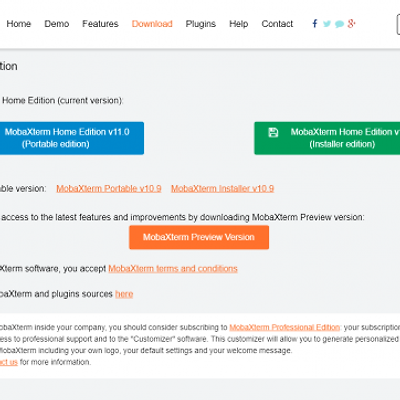
Task: Open the Plugins page
Action: click(x=201, y=24)
